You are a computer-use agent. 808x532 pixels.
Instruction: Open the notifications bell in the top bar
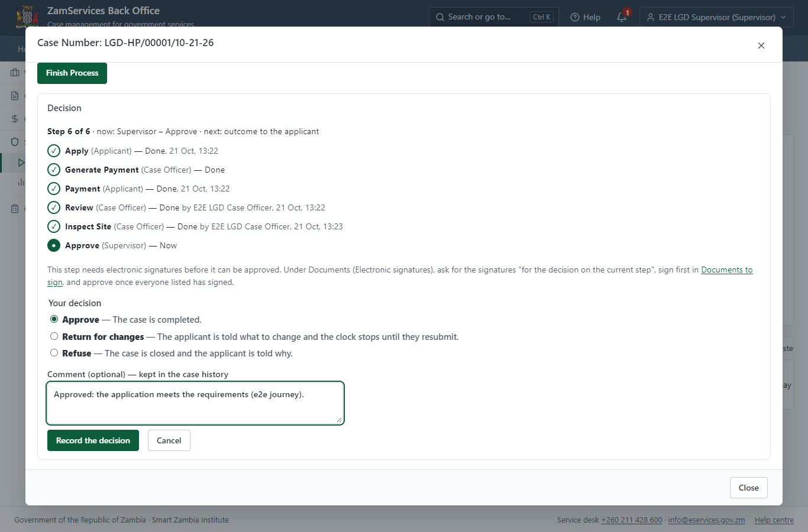pyautogui.click(x=622, y=17)
